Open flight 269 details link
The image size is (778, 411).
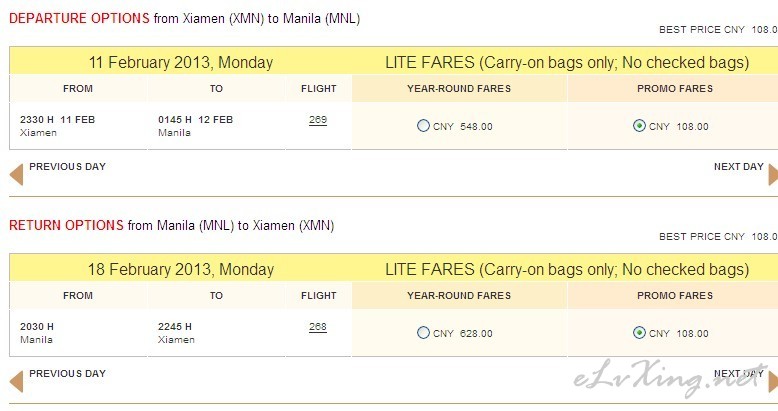318,120
